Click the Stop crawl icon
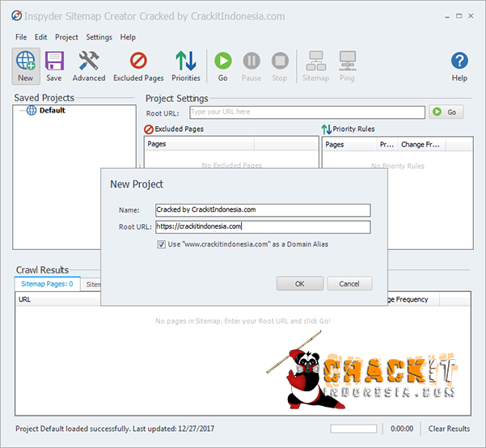The height and width of the screenshot is (448, 486). coord(280,66)
